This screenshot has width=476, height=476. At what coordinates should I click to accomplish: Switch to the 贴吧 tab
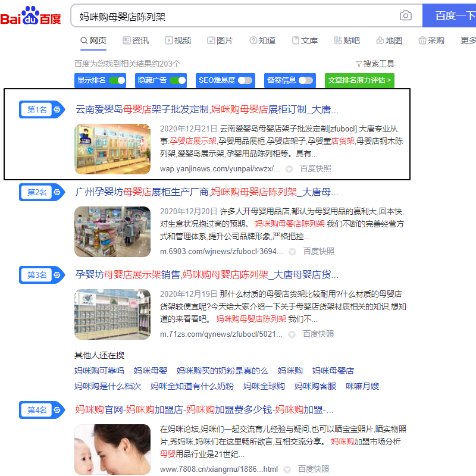(x=347, y=40)
